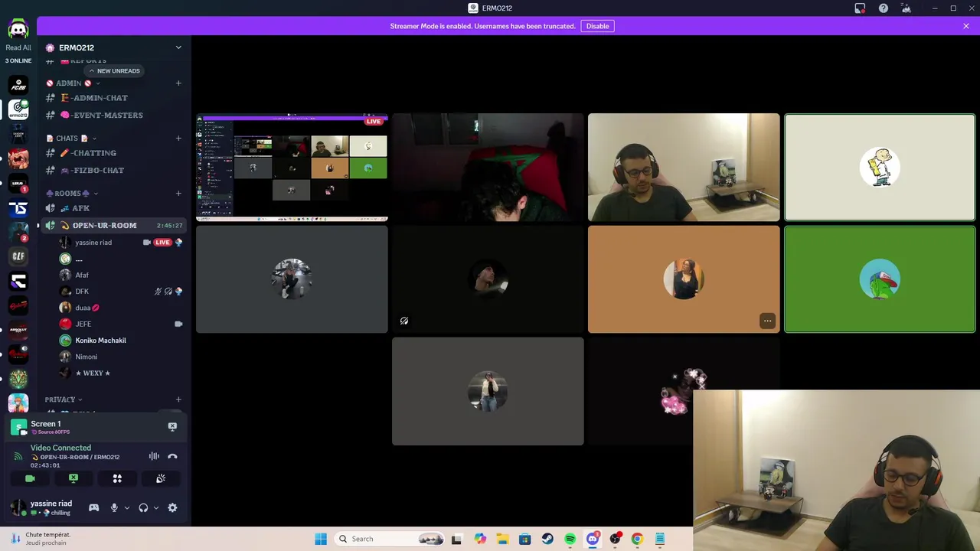Screen dimensions: 980x551
Task: Collapse the CHATS category
Action: pos(70,139)
